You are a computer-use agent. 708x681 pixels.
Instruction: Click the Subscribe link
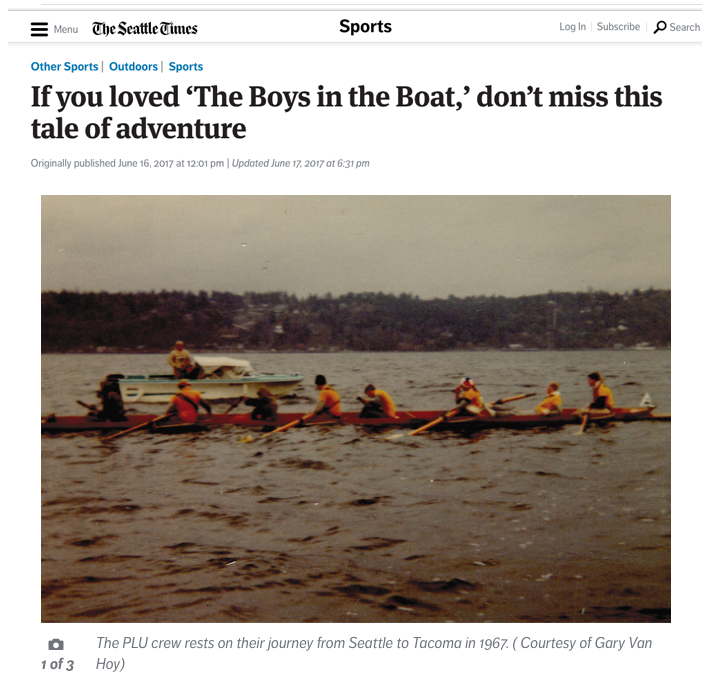click(x=618, y=27)
